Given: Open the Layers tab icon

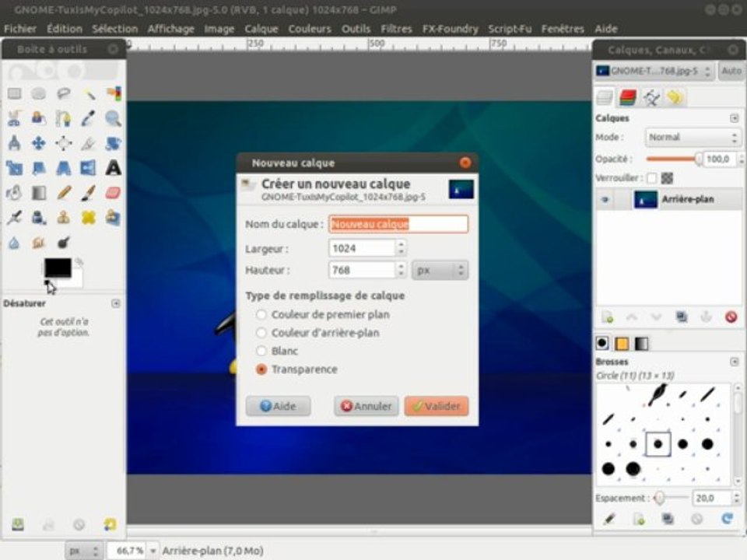Looking at the screenshot, I should pyautogui.click(x=605, y=98).
